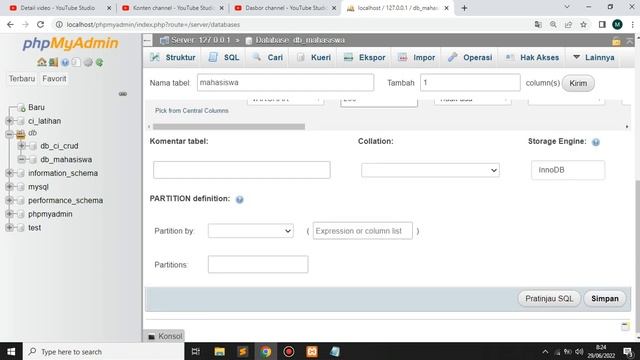Viewport: 640px width, 360px height.
Task: Click the horizontal scrollbar of columns table
Action: (x=229, y=127)
